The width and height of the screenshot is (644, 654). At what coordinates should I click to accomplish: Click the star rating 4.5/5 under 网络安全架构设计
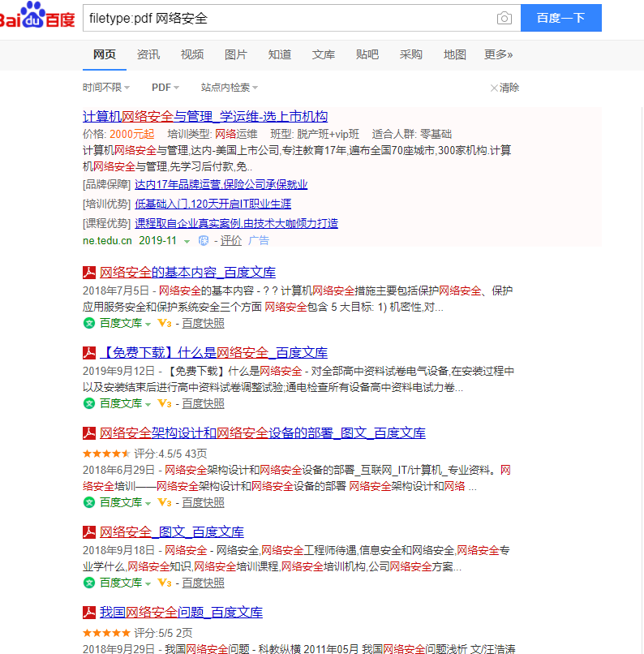(107, 454)
